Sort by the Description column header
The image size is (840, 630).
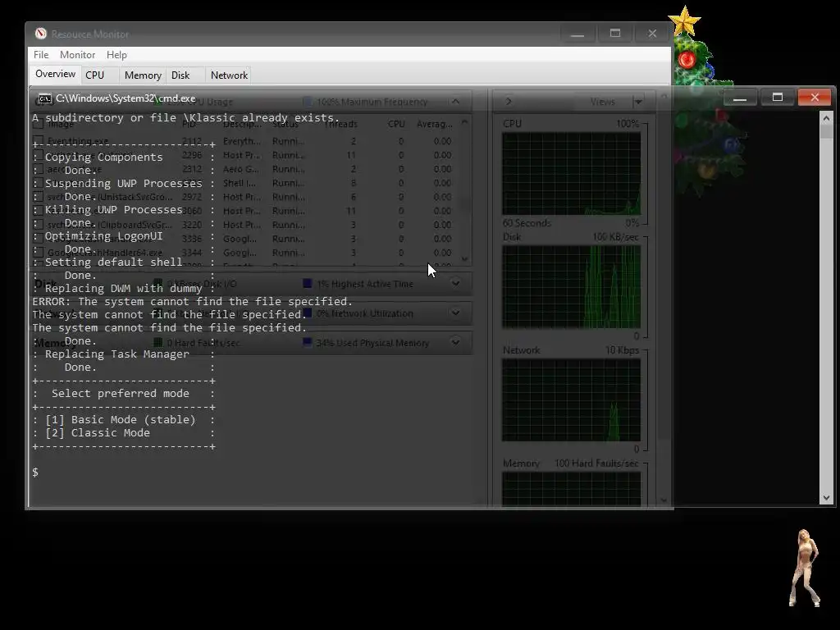click(242, 124)
